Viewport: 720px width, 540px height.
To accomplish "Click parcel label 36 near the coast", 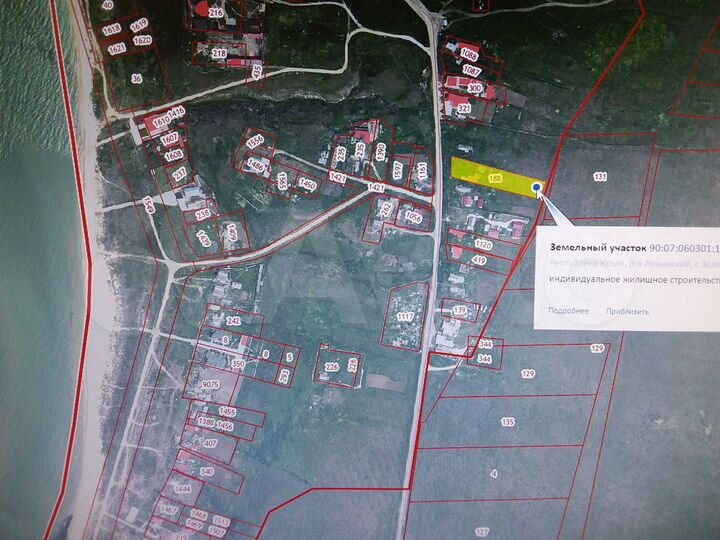I will pyautogui.click(x=136, y=78).
